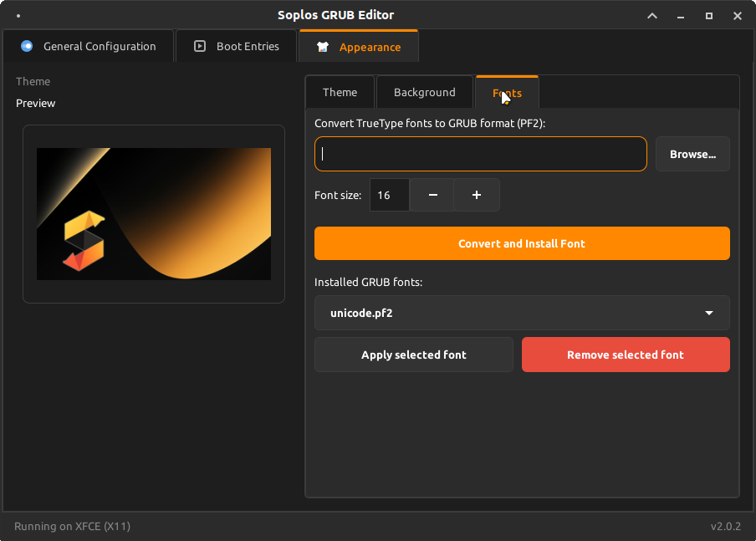Minimize the Soplos GRUB Editor window

[x=680, y=16]
